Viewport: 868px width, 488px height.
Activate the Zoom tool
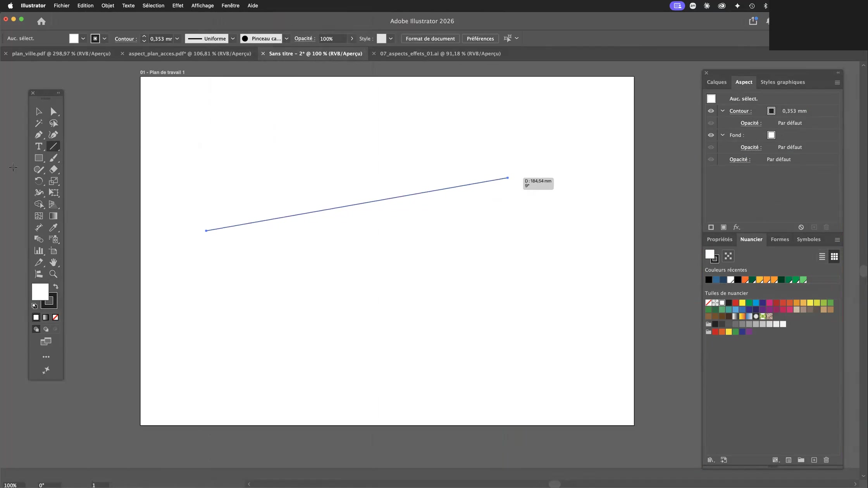(53, 274)
